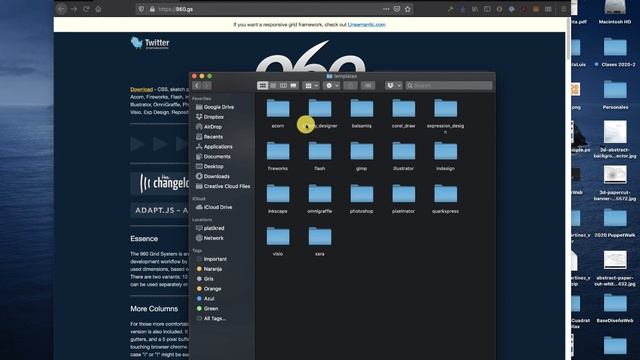Screen dimensions: 640x360
Task: Open the illustrator folder
Action: 404,151
